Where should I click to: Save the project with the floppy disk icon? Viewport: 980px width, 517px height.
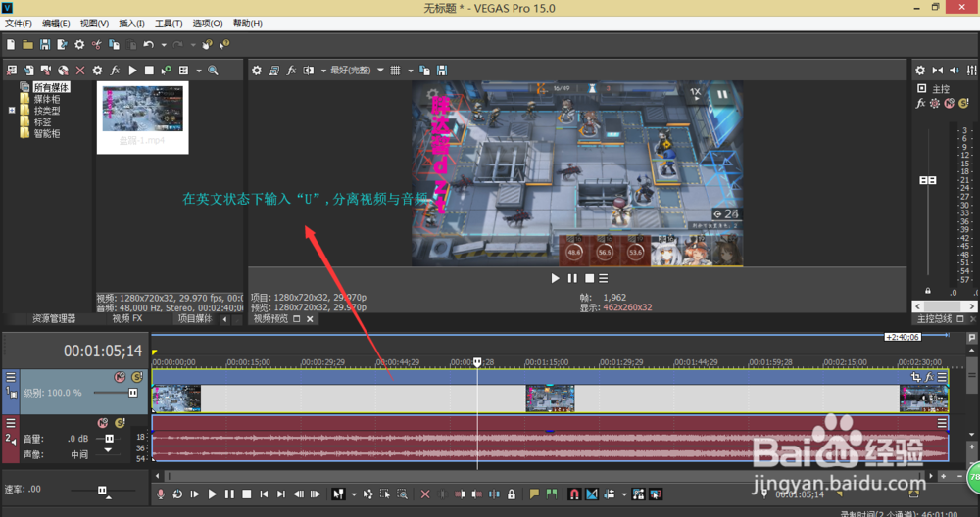(45, 44)
